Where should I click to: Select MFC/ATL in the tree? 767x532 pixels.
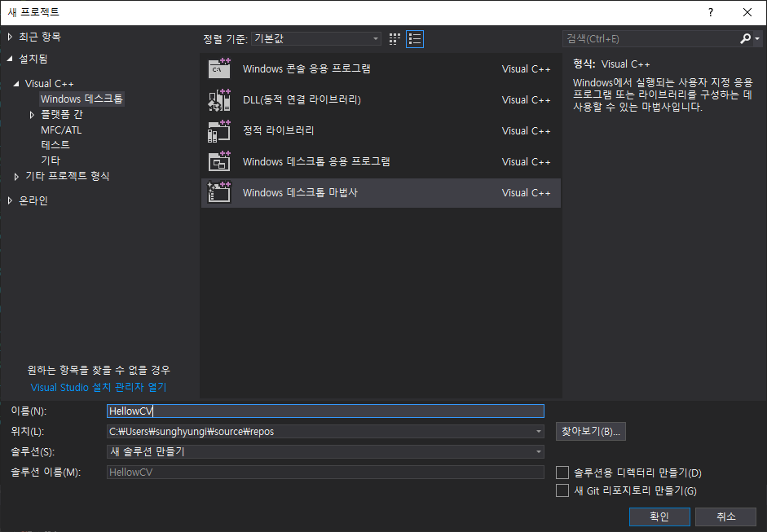click(61, 130)
